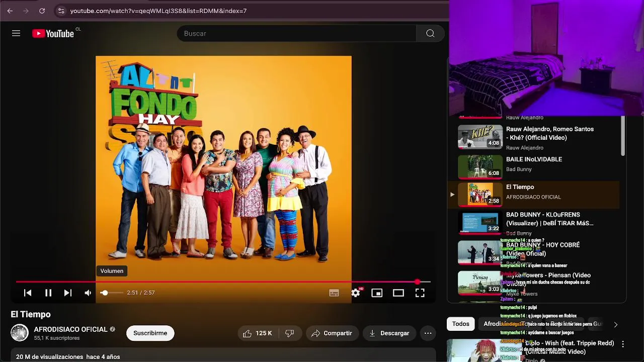
Task: Go to YouTube home via logo
Action: (x=53, y=33)
